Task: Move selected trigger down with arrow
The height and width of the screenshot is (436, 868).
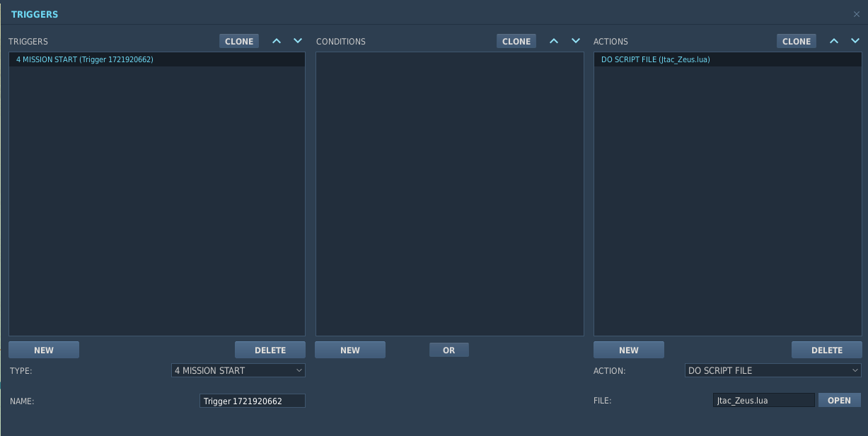Action: (298, 41)
